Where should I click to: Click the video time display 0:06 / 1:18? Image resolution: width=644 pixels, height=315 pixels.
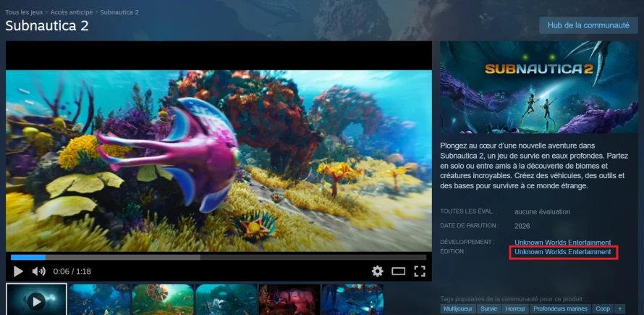[x=72, y=272]
